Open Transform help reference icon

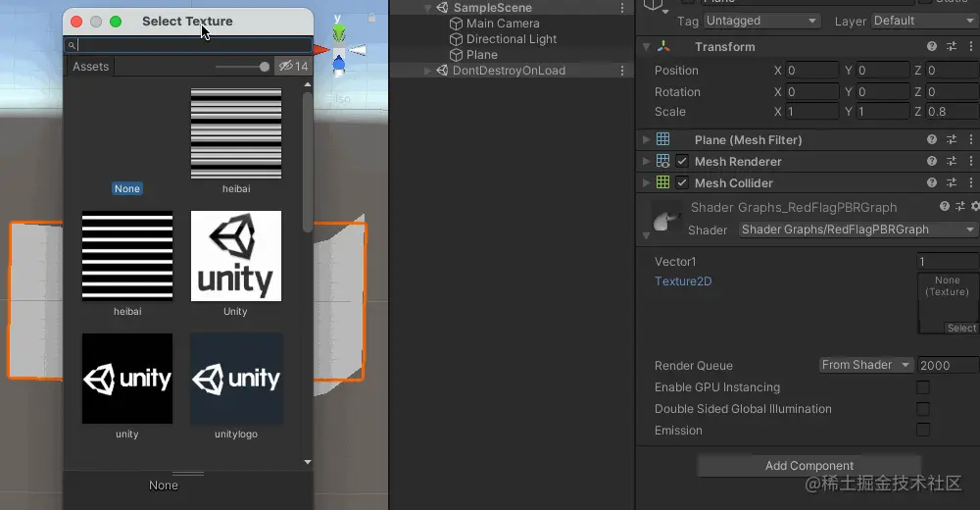coord(932,46)
